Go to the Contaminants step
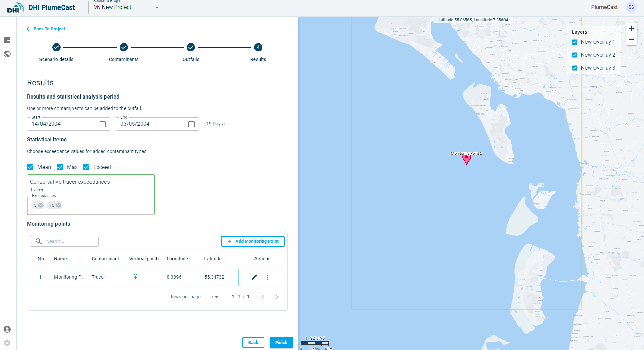 (124, 47)
